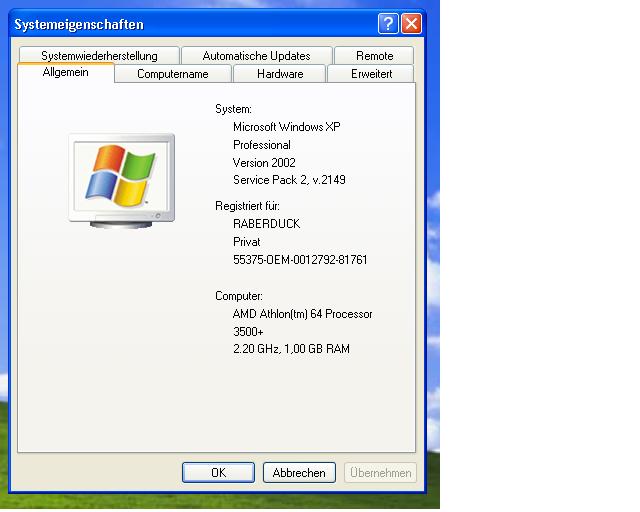Click the greyed-out Übernehmen button

(x=380, y=472)
